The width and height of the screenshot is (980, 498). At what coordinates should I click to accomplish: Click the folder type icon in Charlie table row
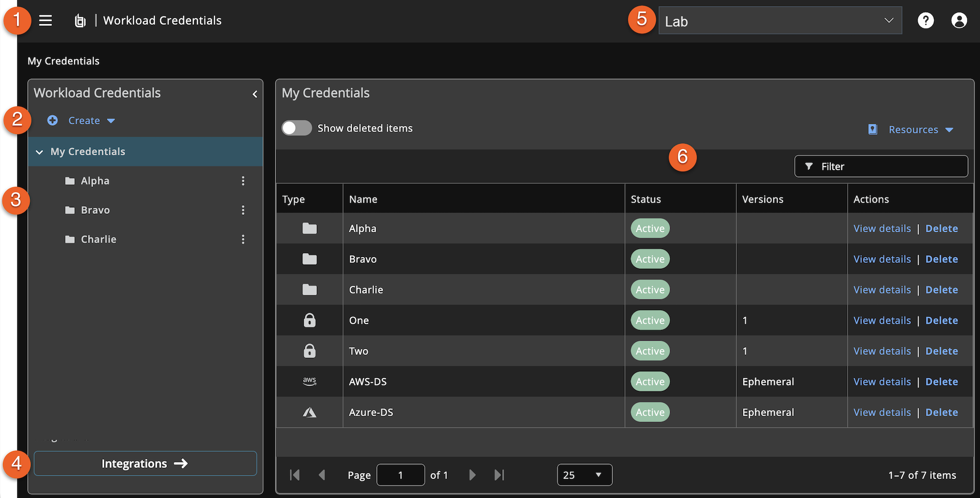pyautogui.click(x=309, y=289)
